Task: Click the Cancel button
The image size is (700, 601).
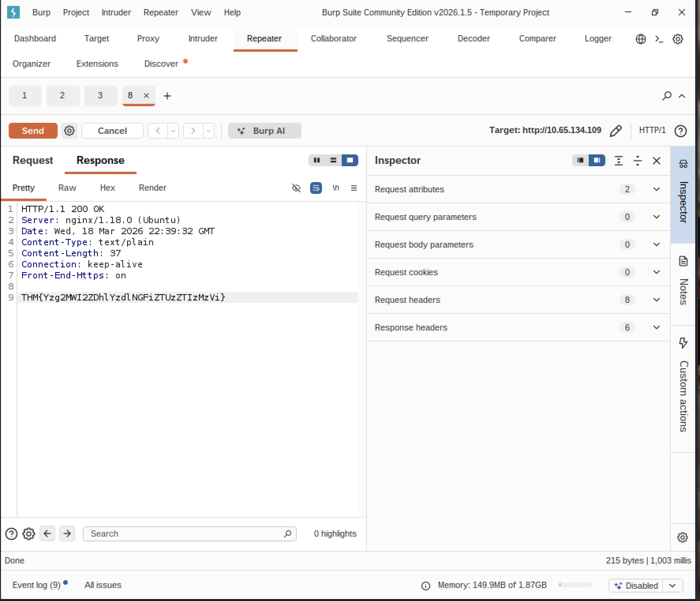Action: (112, 131)
